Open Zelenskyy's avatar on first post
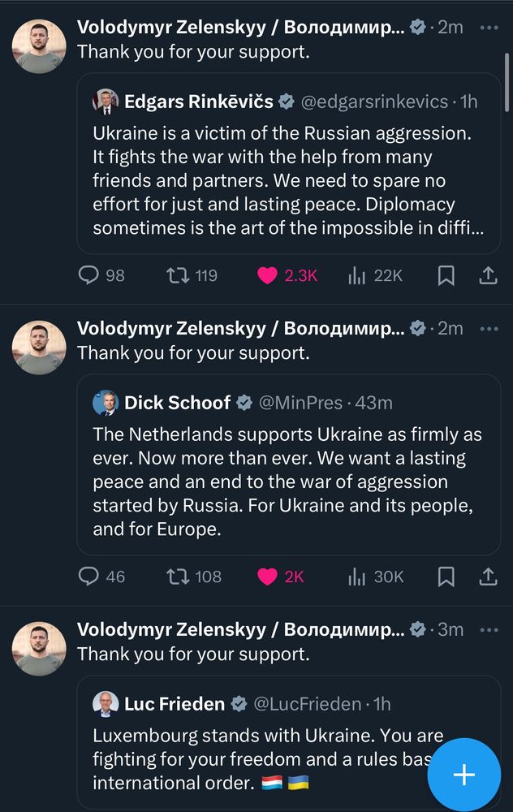Image resolution: width=513 pixels, height=812 pixels. [x=39, y=46]
